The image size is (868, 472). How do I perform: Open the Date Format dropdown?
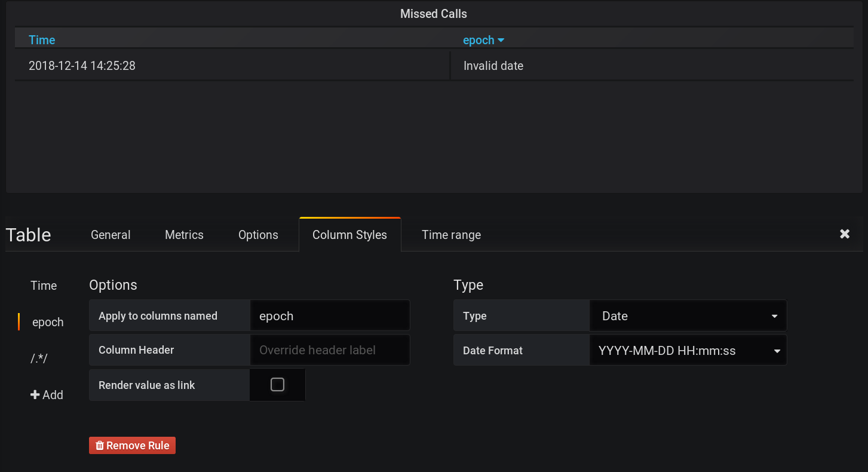coord(687,350)
